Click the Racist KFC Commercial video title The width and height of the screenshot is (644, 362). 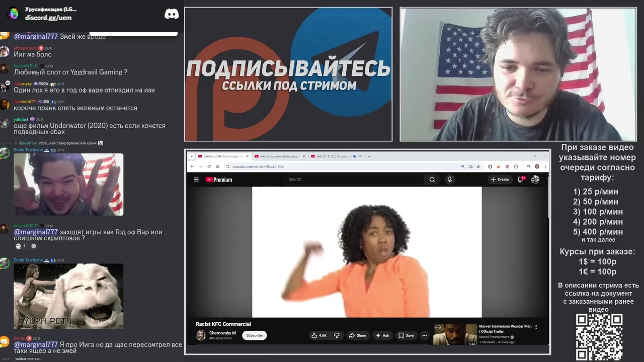tap(223, 324)
